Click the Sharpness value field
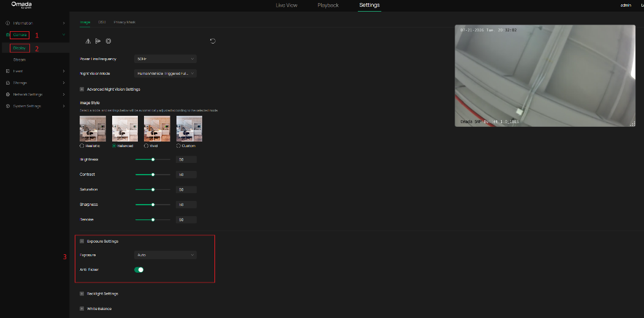The image size is (644, 318). [x=186, y=205]
